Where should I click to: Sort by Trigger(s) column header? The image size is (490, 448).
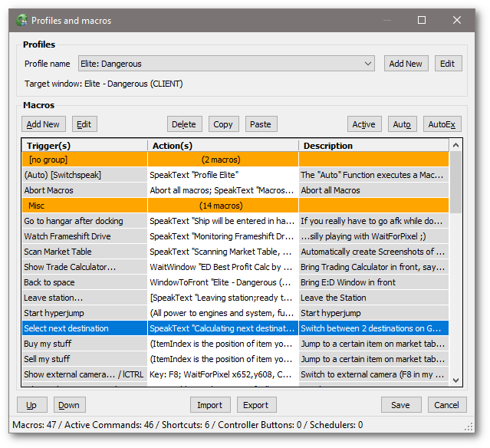pyautogui.click(x=84, y=146)
